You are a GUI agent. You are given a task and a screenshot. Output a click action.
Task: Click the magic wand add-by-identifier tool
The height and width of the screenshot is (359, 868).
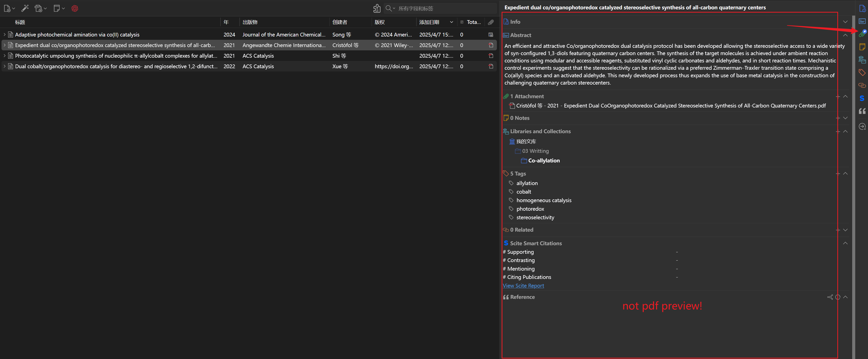pos(25,9)
